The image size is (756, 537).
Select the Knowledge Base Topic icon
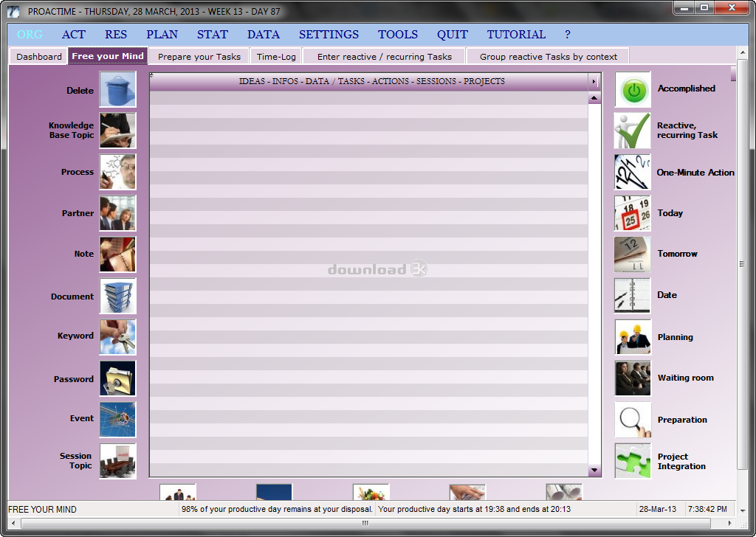(117, 131)
